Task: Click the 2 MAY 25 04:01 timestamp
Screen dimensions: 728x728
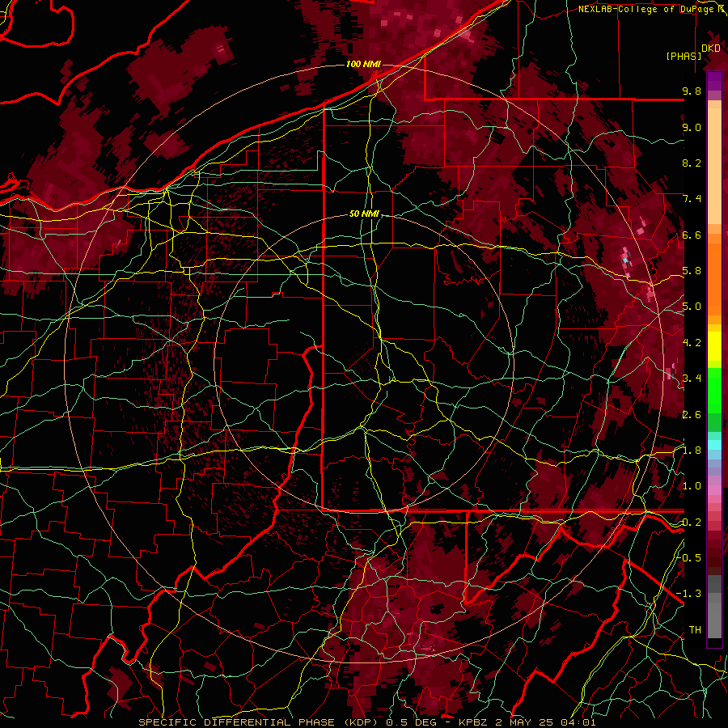Action: point(547,722)
